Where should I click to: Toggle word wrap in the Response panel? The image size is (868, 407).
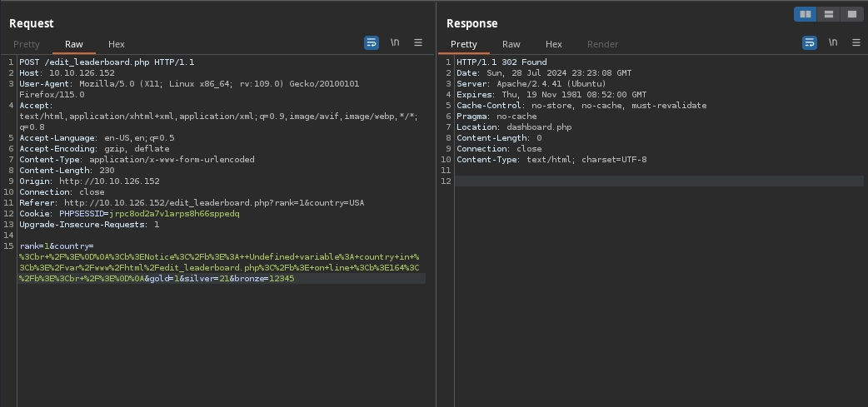[x=809, y=42]
